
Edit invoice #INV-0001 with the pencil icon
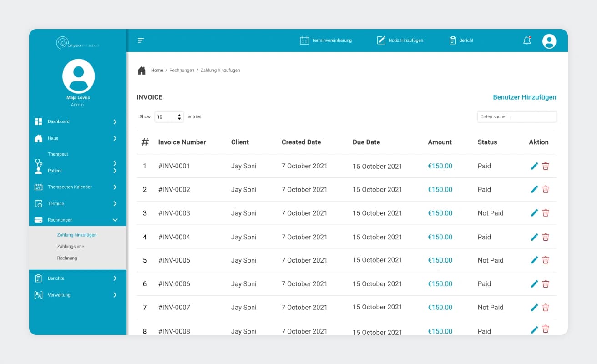[534, 166]
